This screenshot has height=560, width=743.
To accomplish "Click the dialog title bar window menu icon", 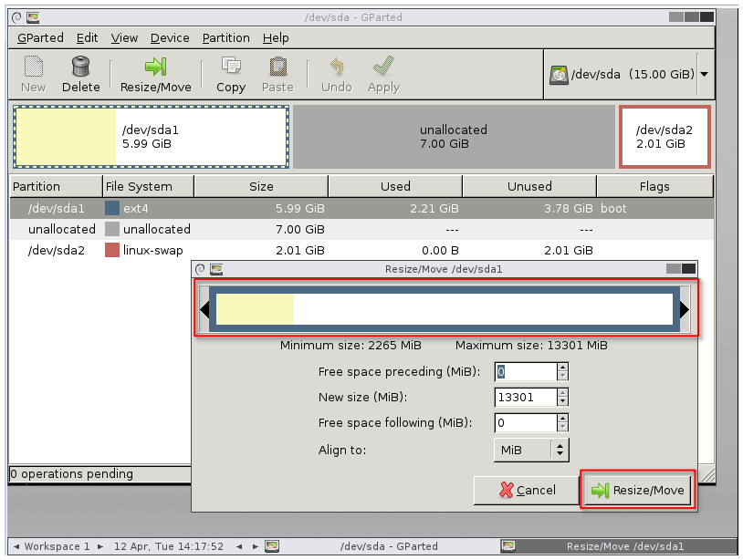I will point(200,269).
